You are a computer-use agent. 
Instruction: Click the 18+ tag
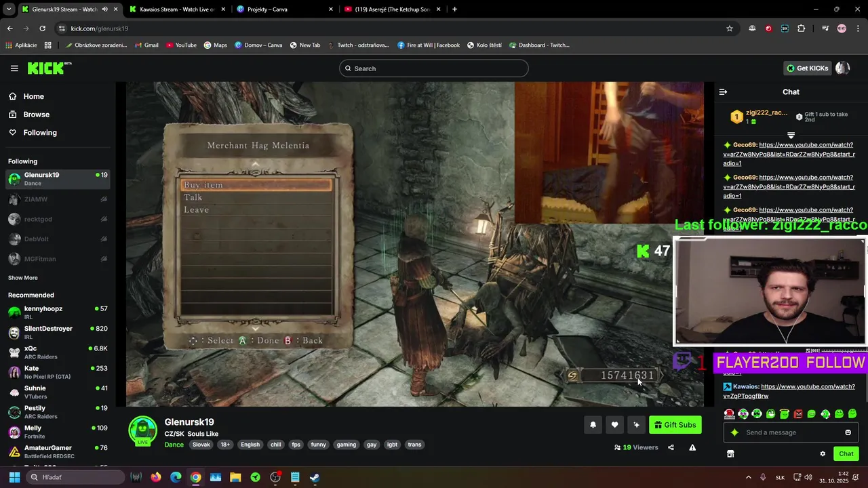[225, 445]
